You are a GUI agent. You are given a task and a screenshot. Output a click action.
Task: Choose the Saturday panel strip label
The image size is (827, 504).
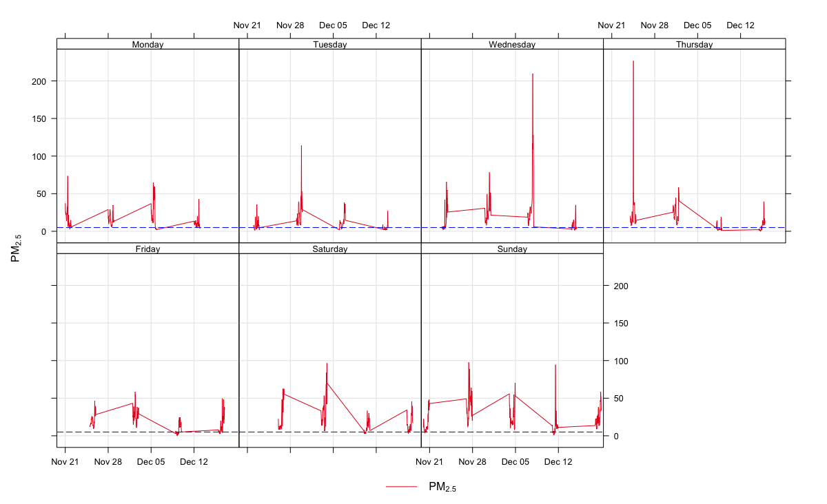329,249
